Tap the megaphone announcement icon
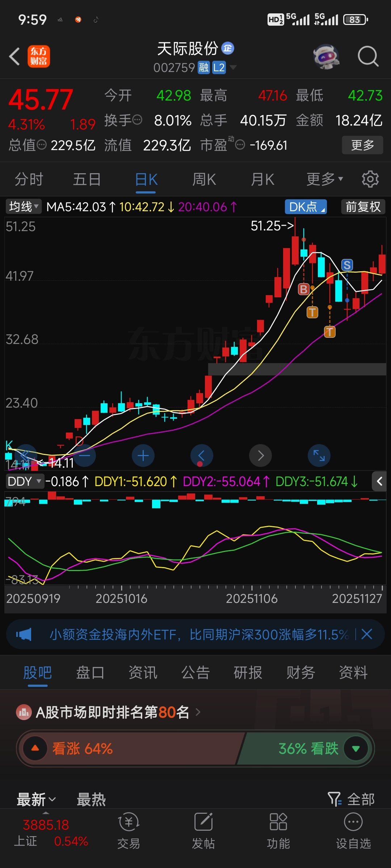Viewport: 391px width, 868px height. click(24, 634)
